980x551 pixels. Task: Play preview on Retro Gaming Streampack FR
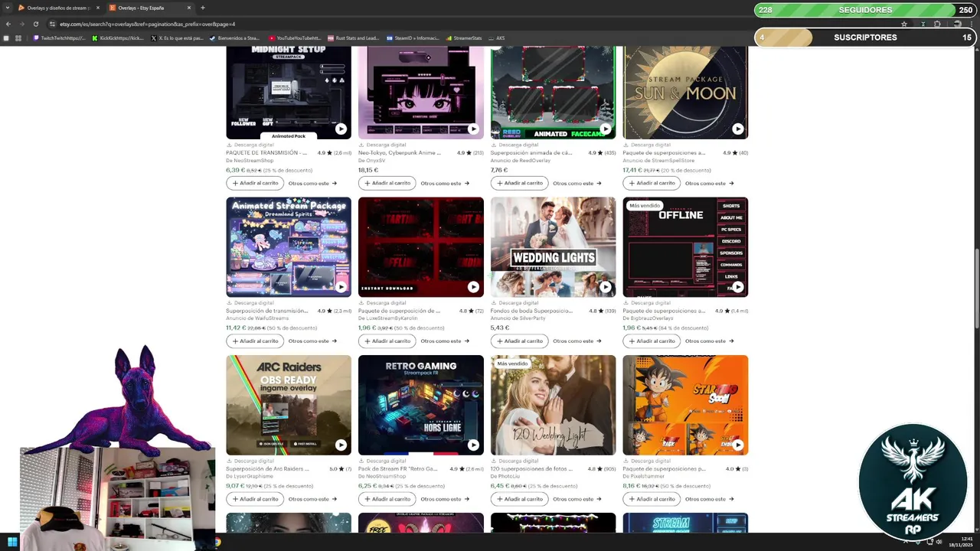[x=473, y=445]
